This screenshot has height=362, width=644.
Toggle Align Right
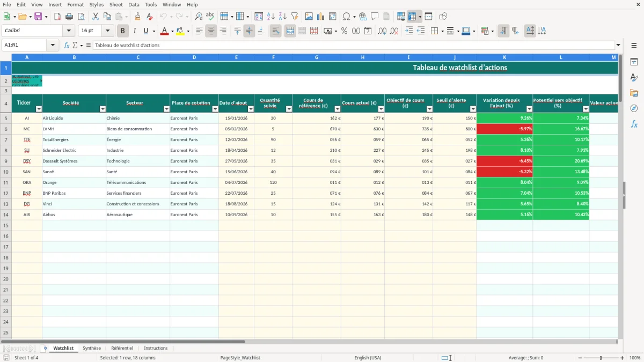(x=223, y=31)
